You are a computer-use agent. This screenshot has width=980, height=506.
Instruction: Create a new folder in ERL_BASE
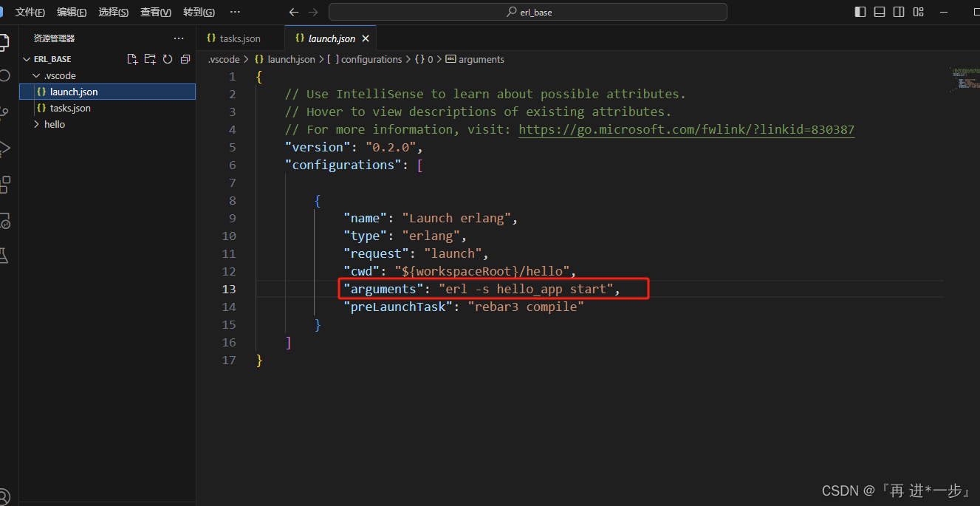coord(150,58)
